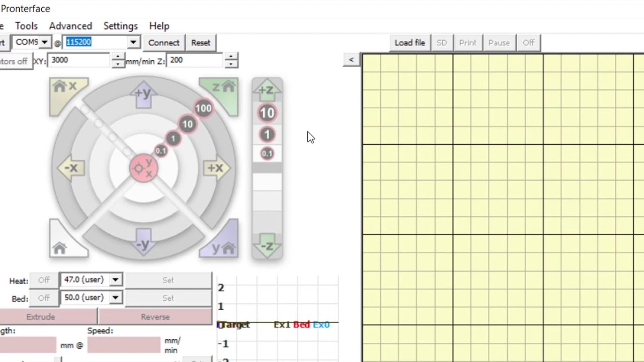Click the Reset button
Image resolution: width=644 pixels, height=362 pixels.
click(201, 43)
